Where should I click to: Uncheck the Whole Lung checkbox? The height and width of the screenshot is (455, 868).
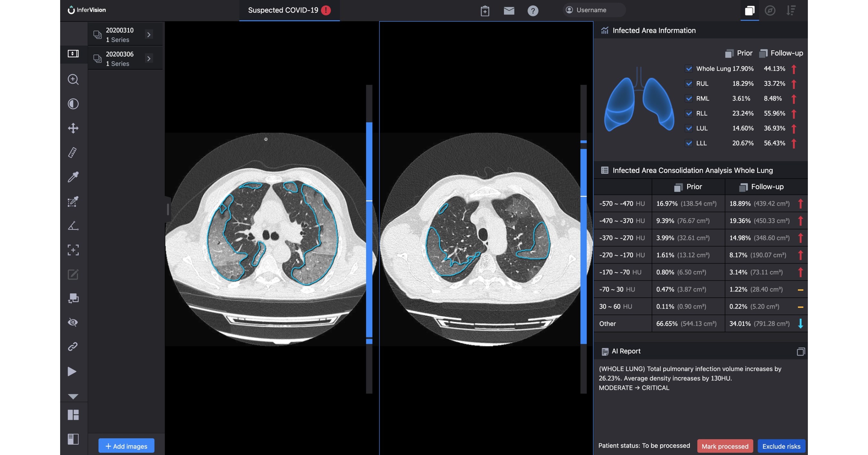click(x=689, y=69)
